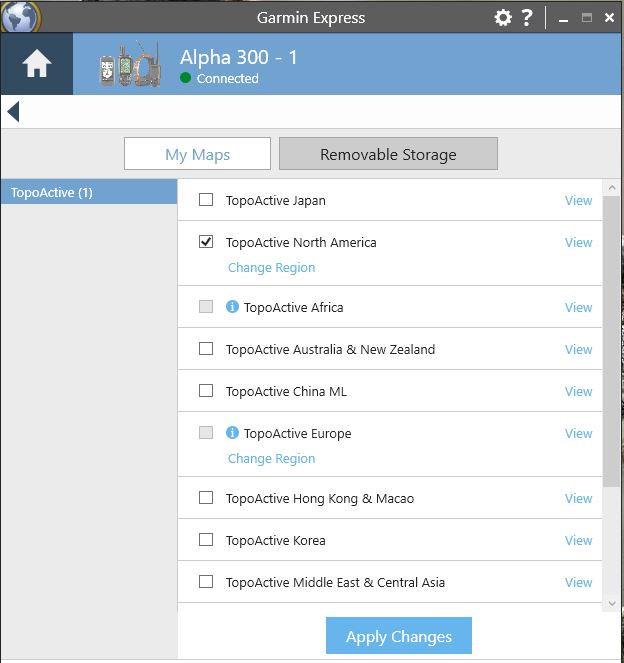624x663 pixels.
Task: Change Region for TopoActive Europe
Action: point(271,458)
